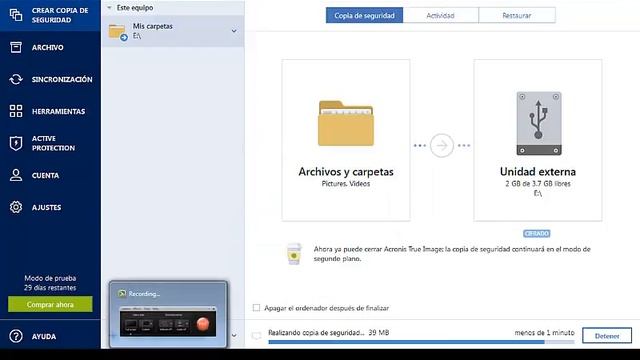Open the Archivo menu item label
This screenshot has width=640, height=360.
tap(48, 47)
